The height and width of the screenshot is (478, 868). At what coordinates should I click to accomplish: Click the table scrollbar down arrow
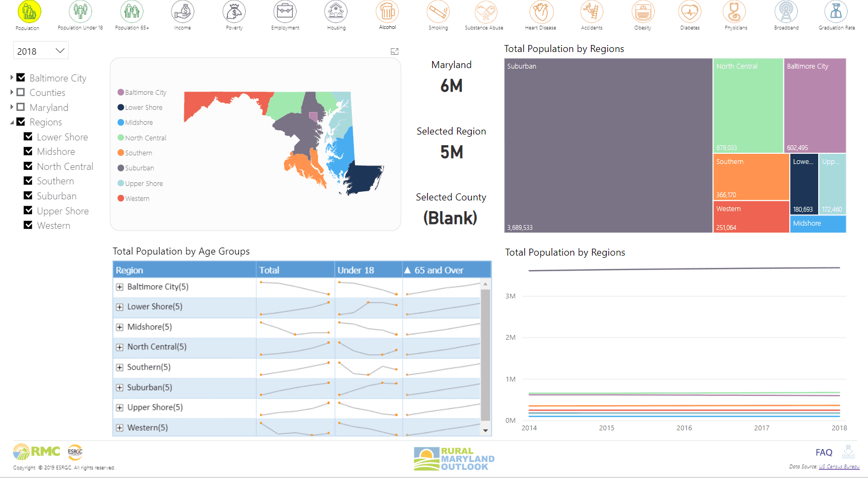click(486, 430)
